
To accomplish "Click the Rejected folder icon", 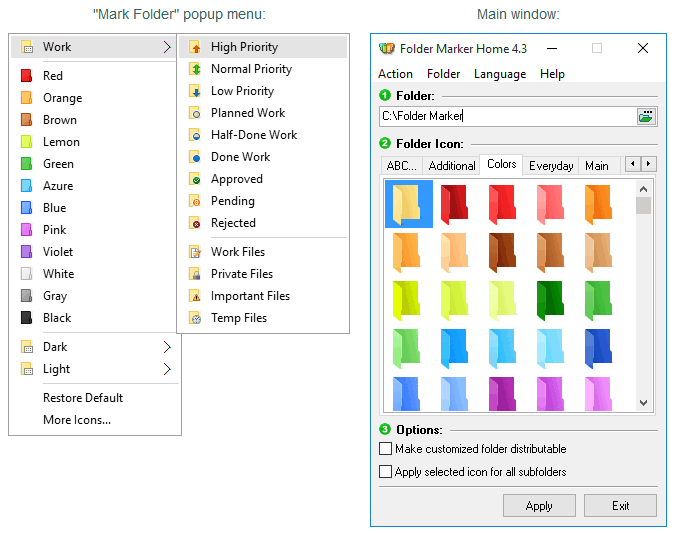I will pyautogui.click(x=195, y=223).
